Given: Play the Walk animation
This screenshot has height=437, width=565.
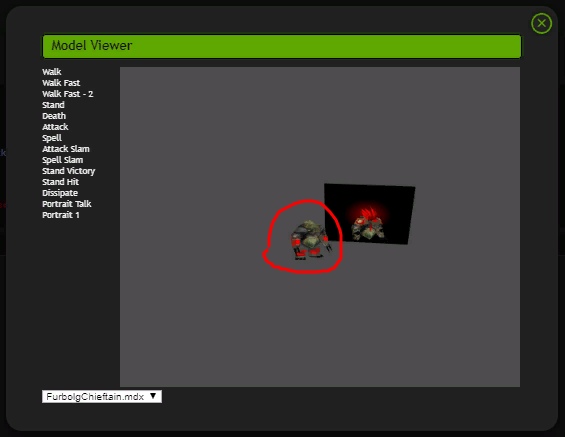Looking at the screenshot, I should (52, 72).
